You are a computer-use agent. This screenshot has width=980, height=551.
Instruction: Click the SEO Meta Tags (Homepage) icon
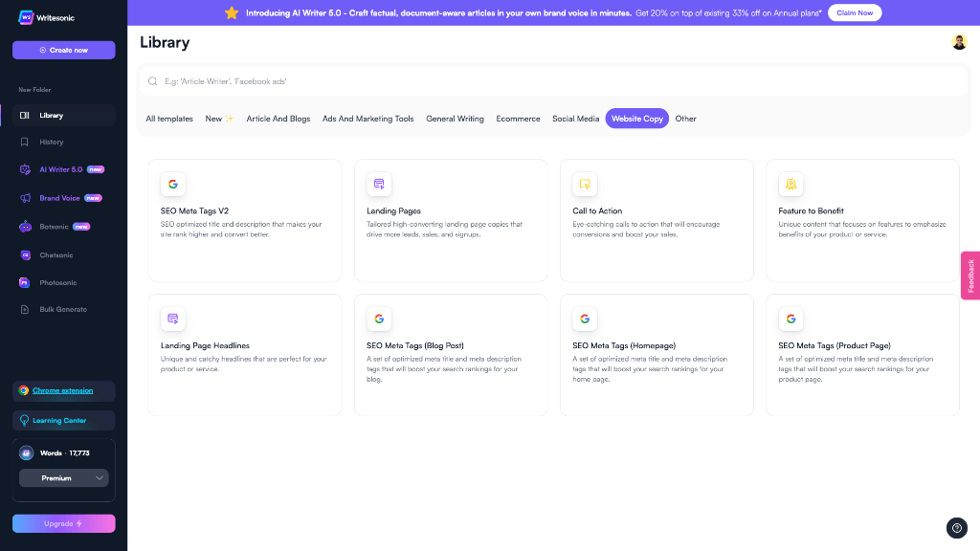(x=585, y=319)
